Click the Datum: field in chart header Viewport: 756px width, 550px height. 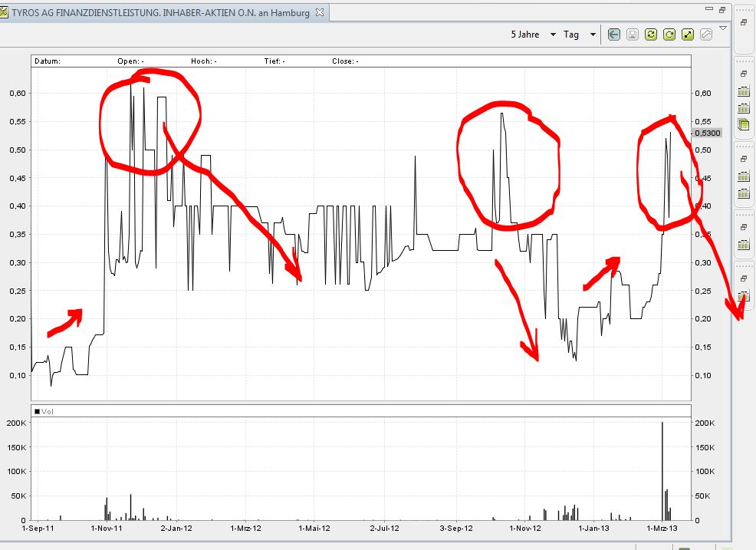[48, 61]
